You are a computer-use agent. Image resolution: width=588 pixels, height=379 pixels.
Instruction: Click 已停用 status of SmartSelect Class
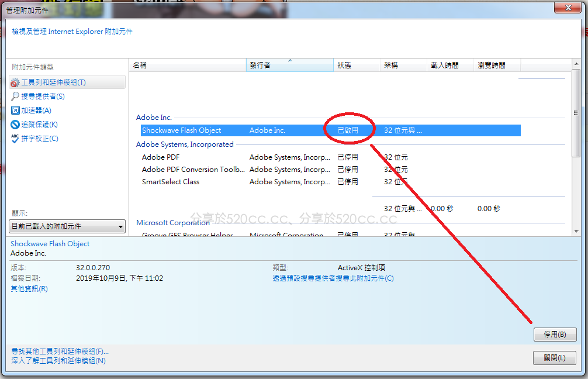pyautogui.click(x=348, y=182)
